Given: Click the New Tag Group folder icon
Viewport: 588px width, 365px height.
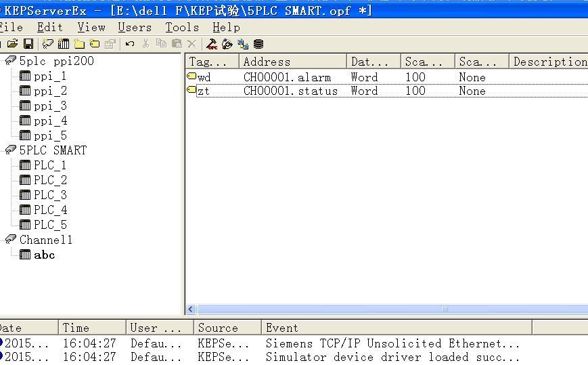Looking at the screenshot, I should click(x=79, y=44).
